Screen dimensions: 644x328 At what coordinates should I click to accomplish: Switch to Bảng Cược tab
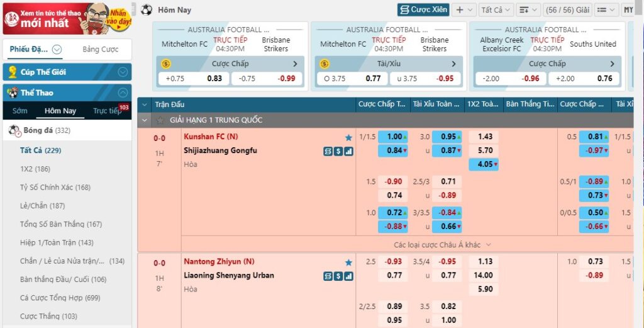tap(100, 49)
